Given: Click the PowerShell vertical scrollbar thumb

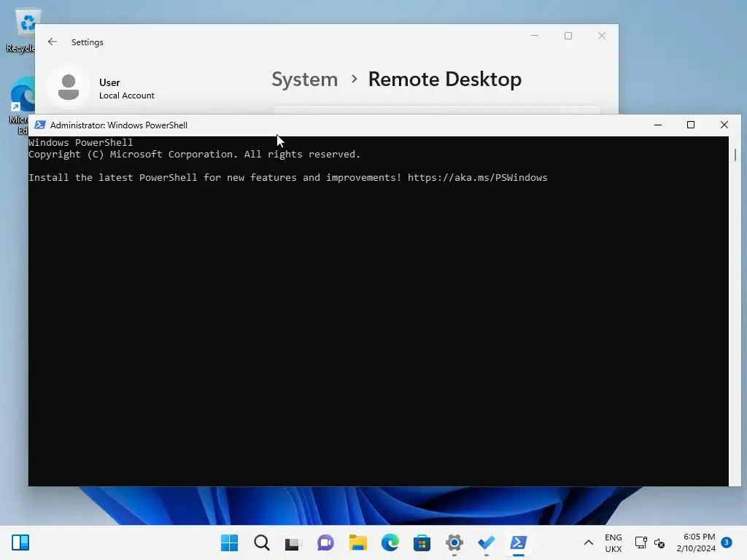Looking at the screenshot, I should click(x=735, y=155).
